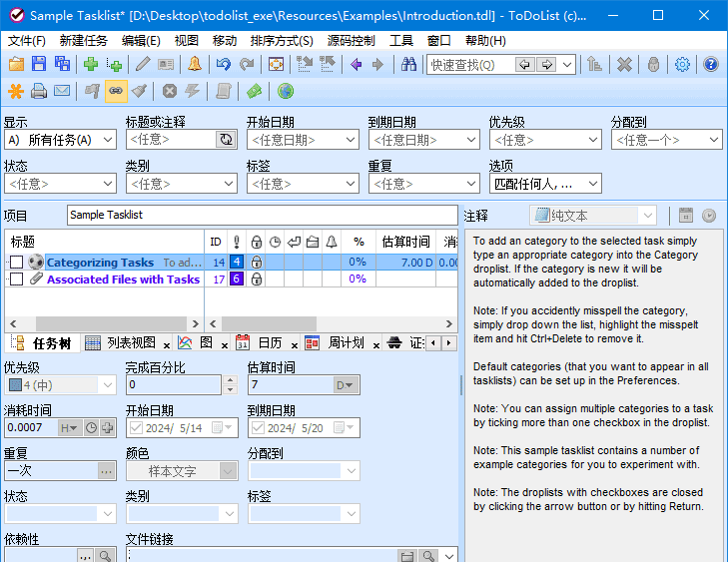Image resolution: width=728 pixels, height=562 pixels.
Task: Open globe web icon in second toolbar
Action: tap(286, 91)
